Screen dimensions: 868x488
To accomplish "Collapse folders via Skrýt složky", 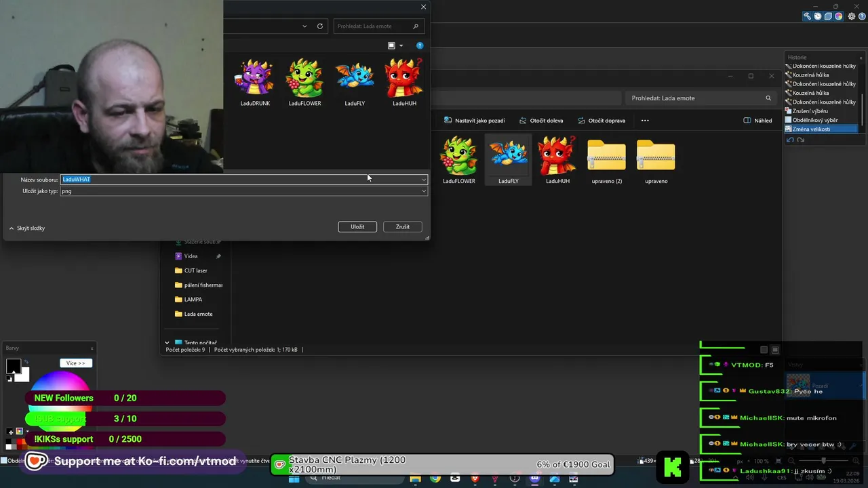I will click(27, 228).
